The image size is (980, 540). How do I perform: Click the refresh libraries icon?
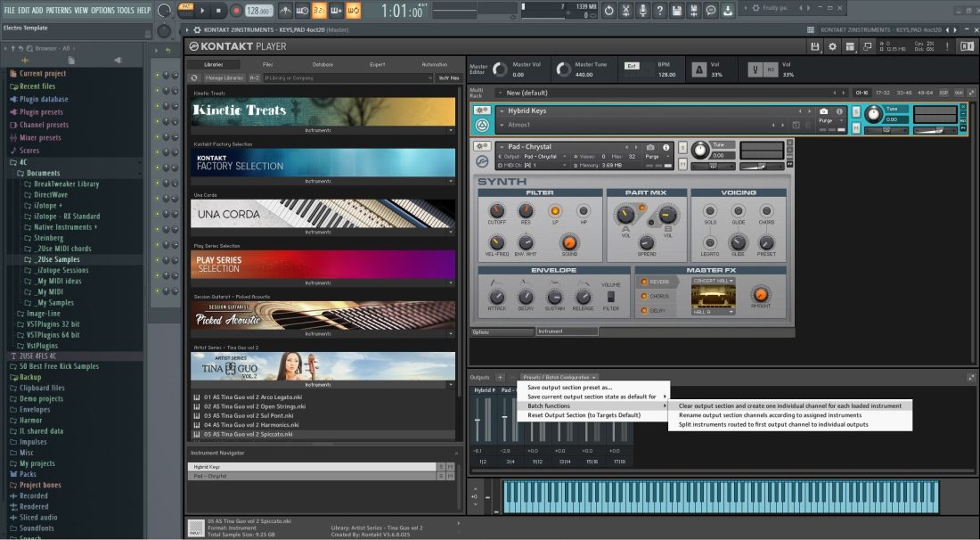pyautogui.click(x=195, y=78)
